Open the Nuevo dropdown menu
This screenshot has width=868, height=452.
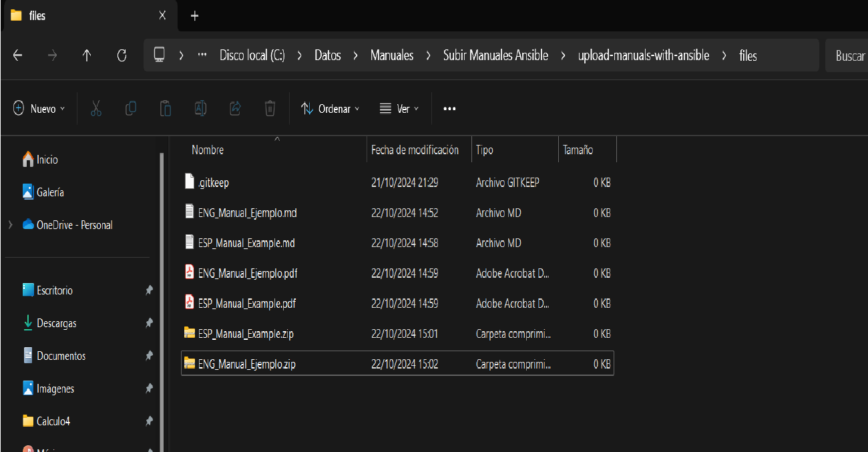pyautogui.click(x=39, y=108)
